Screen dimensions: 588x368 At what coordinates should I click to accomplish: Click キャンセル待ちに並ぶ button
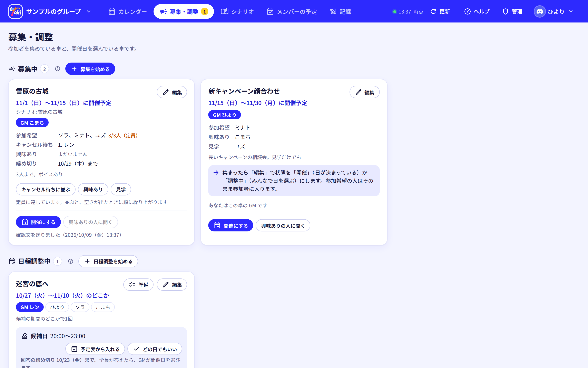pyautogui.click(x=46, y=189)
